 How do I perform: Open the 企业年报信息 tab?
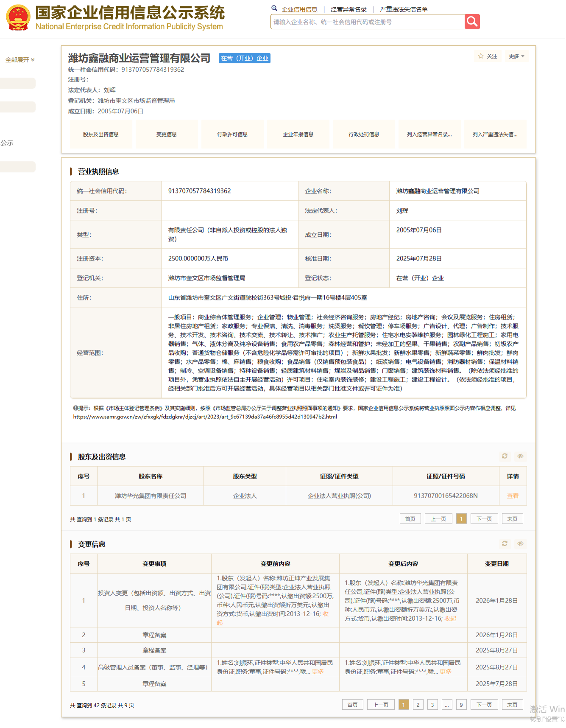pos(298,134)
